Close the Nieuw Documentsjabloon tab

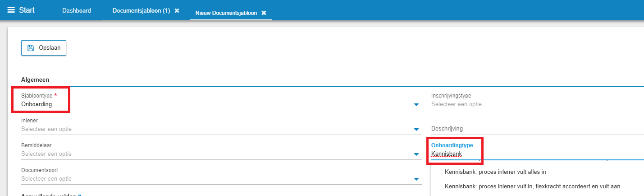click(264, 13)
